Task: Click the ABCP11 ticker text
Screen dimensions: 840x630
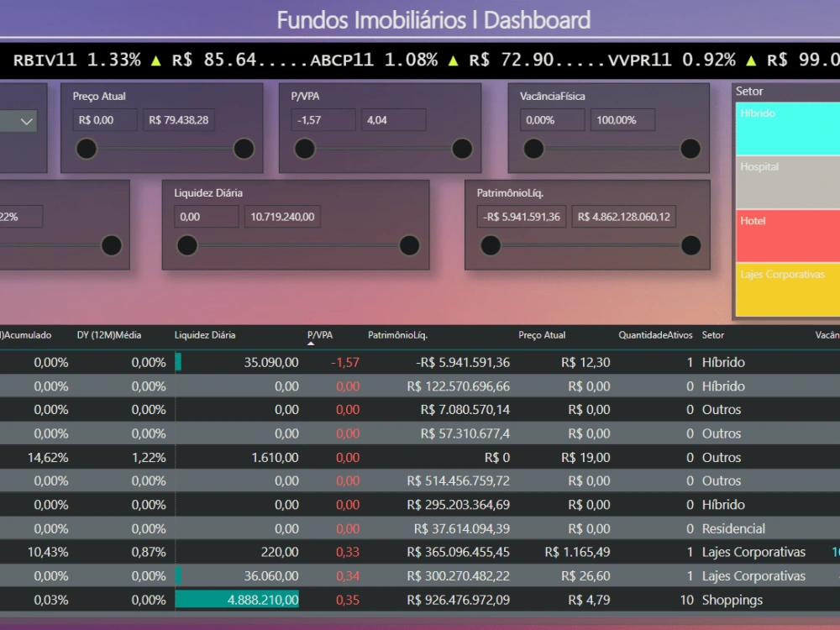Action: (342, 60)
